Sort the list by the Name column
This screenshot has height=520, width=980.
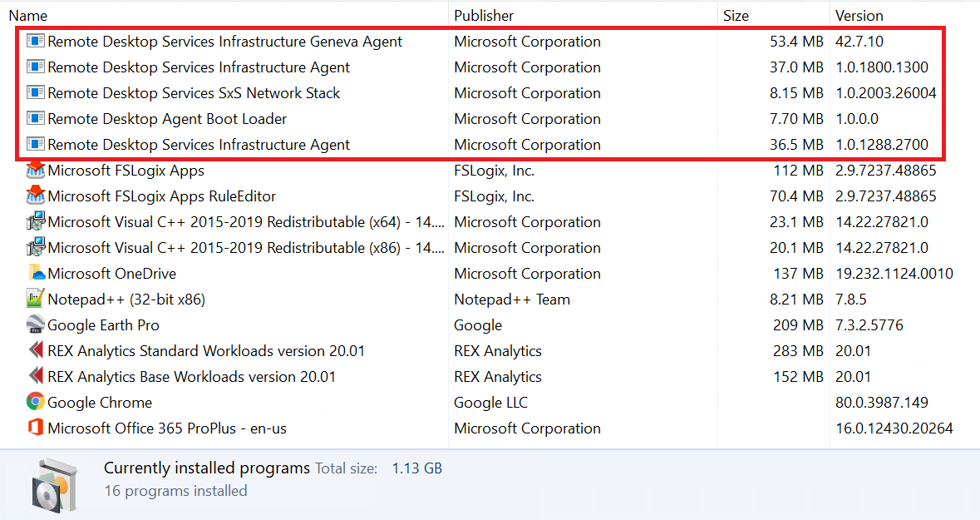[x=28, y=16]
